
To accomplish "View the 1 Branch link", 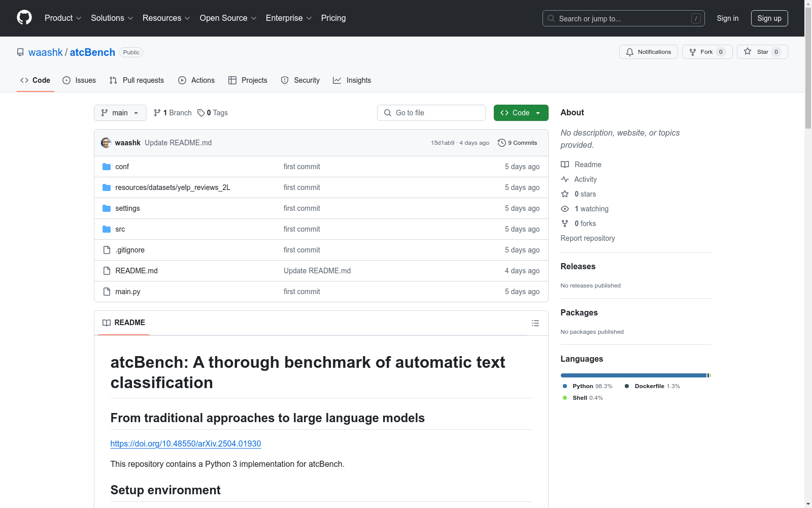I will pos(173,113).
